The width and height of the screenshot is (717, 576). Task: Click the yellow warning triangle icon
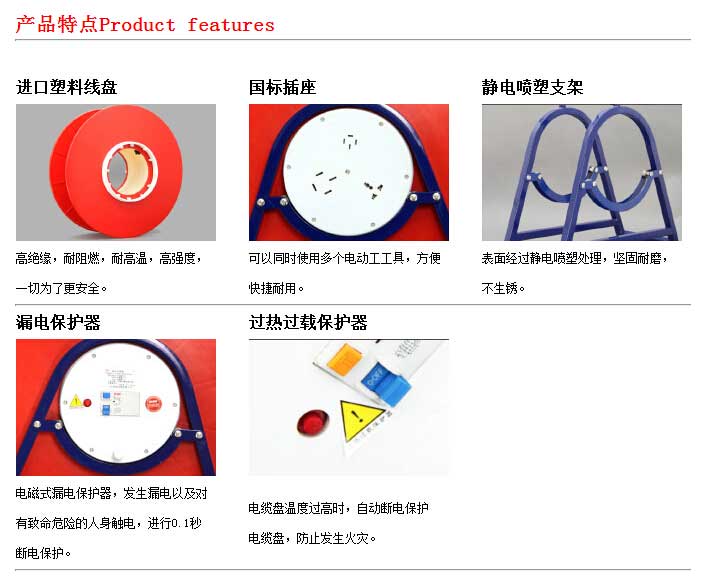click(359, 420)
